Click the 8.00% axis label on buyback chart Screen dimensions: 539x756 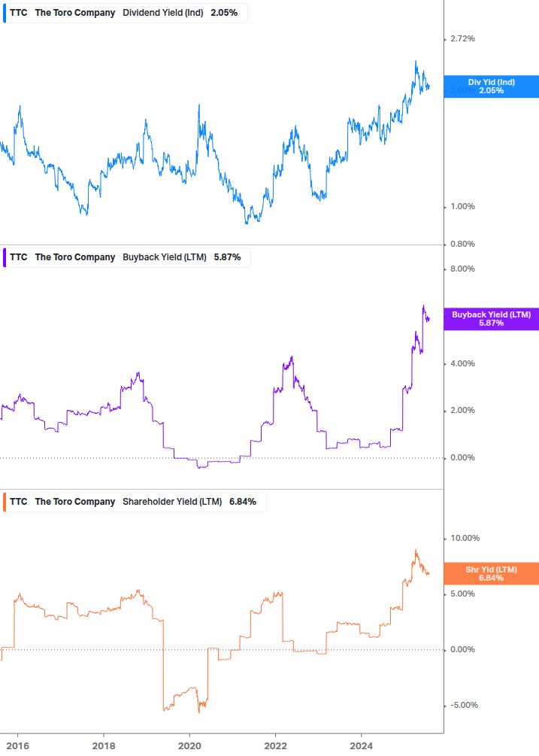pos(462,269)
